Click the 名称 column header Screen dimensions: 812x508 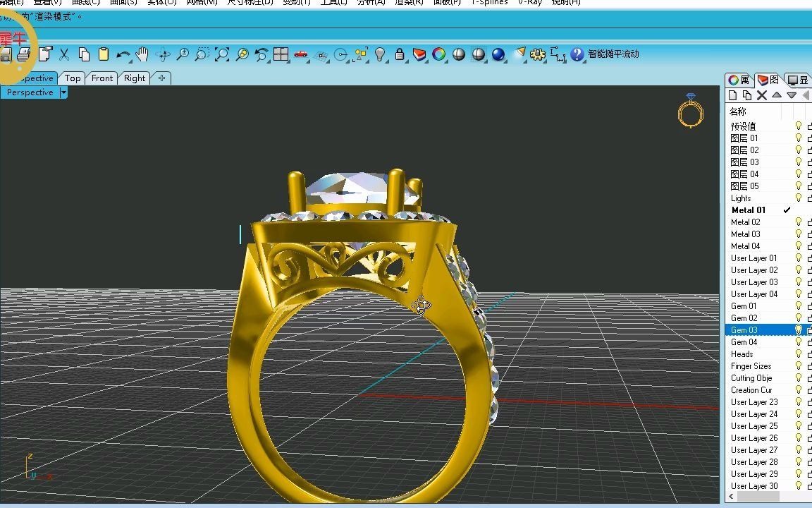tap(737, 111)
